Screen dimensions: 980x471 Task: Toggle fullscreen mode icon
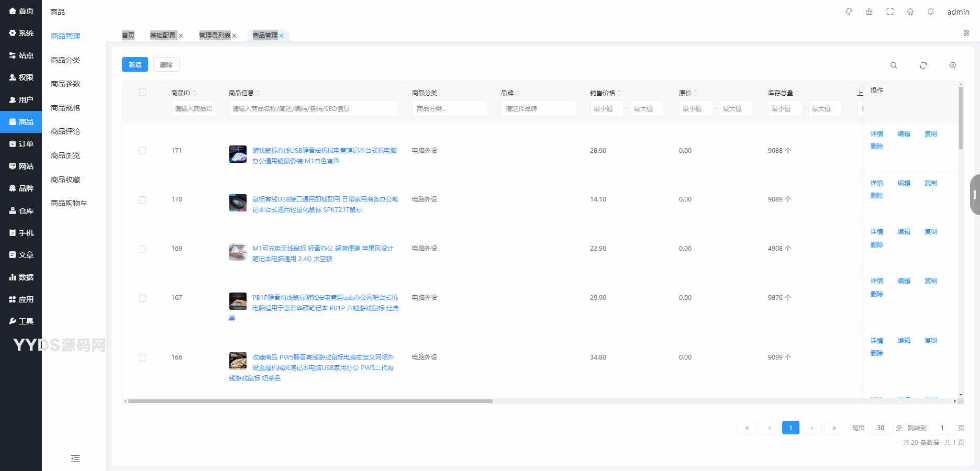coord(890,12)
